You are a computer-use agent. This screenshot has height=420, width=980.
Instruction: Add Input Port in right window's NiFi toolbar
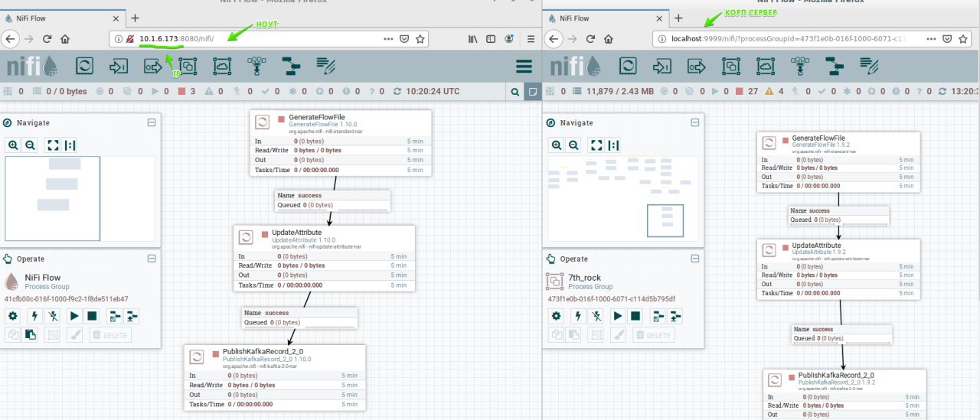click(x=662, y=66)
